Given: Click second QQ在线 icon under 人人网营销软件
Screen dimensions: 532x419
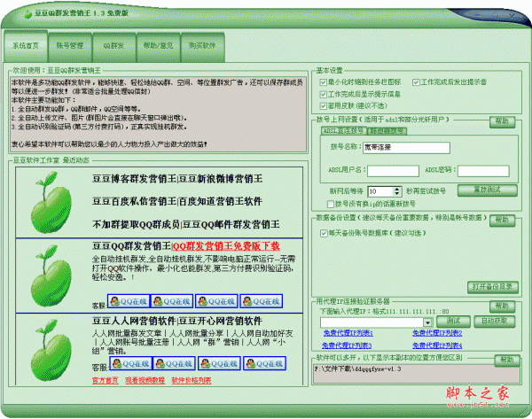Looking at the screenshot, I should tap(175, 363).
